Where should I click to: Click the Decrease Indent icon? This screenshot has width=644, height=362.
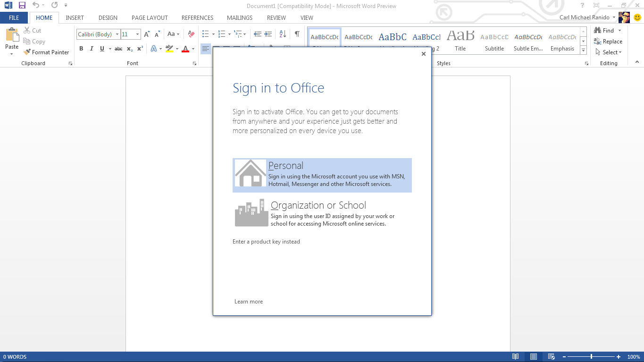pos(258,34)
